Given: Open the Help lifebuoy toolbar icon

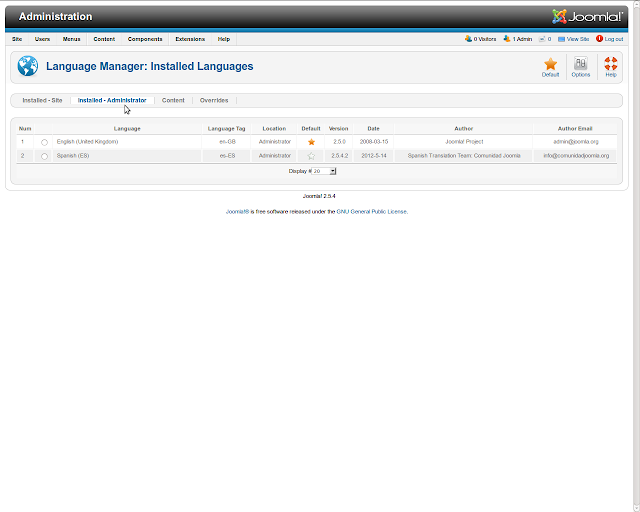Looking at the screenshot, I should point(611,67).
